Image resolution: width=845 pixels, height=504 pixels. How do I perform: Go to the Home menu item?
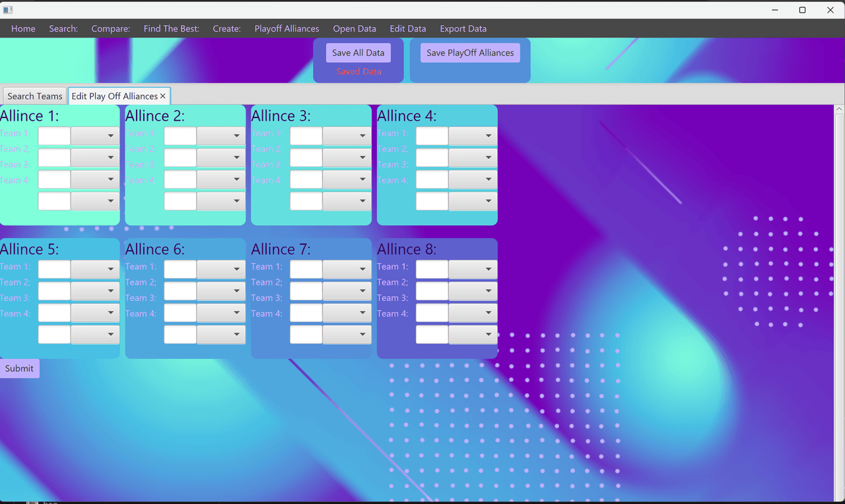(23, 29)
